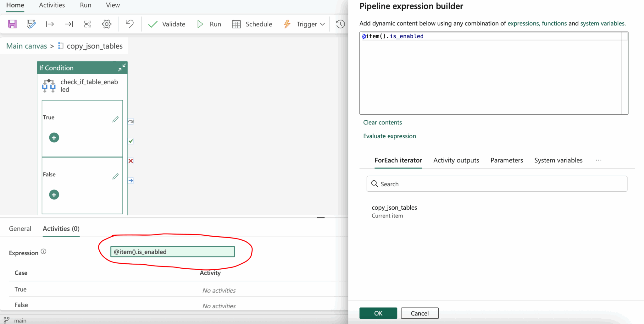644x324 pixels.
Task: Open the Trigger dropdown
Action: pos(304,24)
